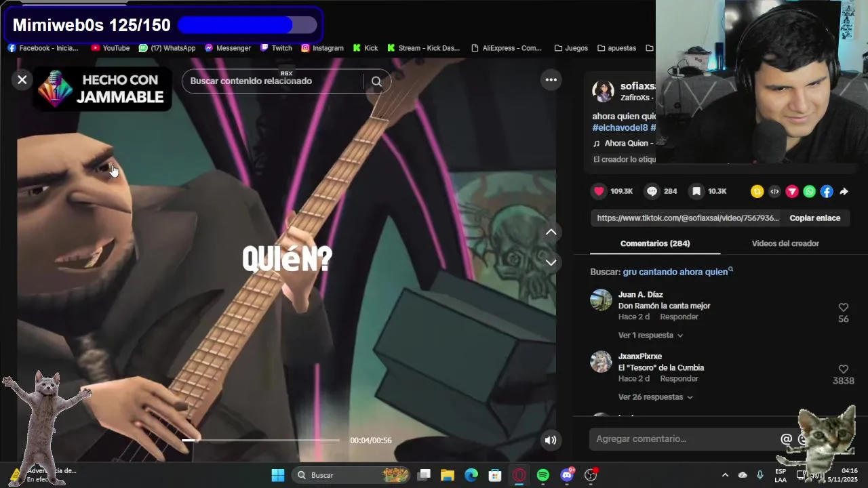The width and height of the screenshot is (868, 488).
Task: Switch to Opera browser in taskbar
Action: pos(519,475)
